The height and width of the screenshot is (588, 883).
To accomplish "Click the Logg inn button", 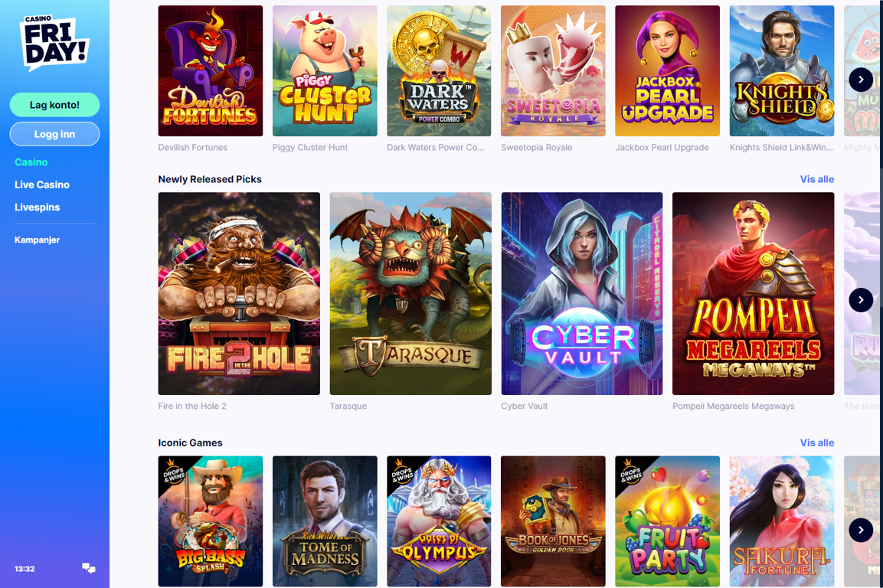I will pyautogui.click(x=54, y=134).
